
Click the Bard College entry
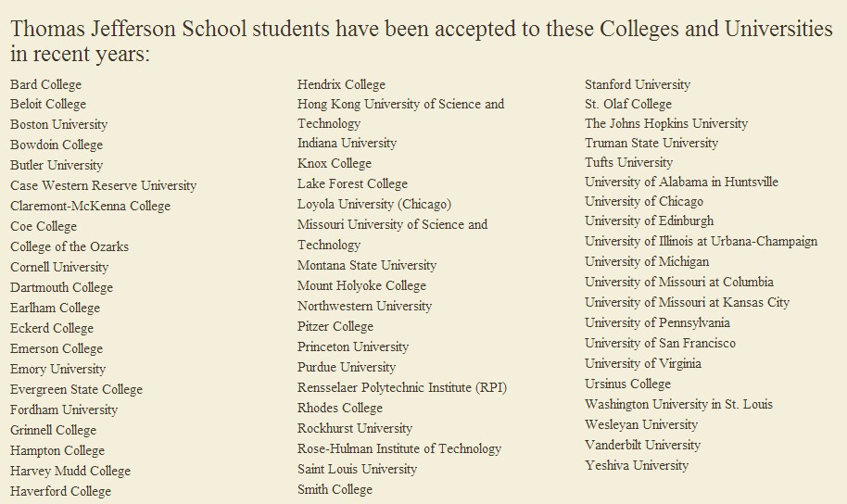tap(46, 84)
